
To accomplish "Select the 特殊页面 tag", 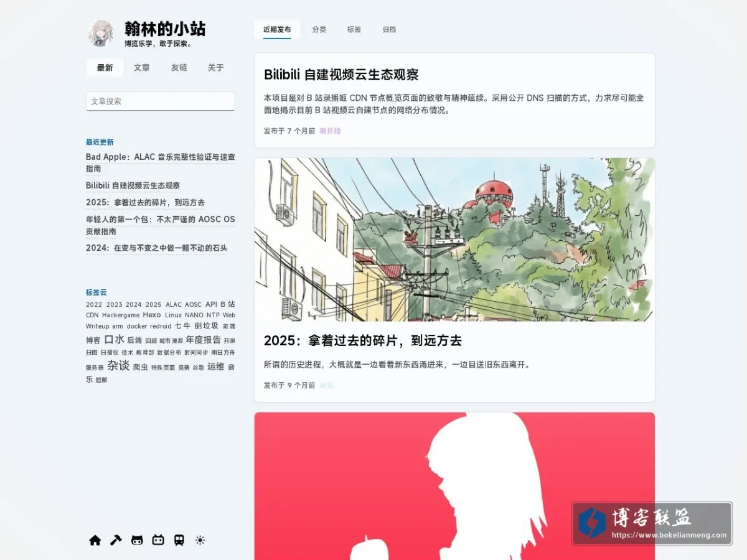I will pyautogui.click(x=163, y=368).
